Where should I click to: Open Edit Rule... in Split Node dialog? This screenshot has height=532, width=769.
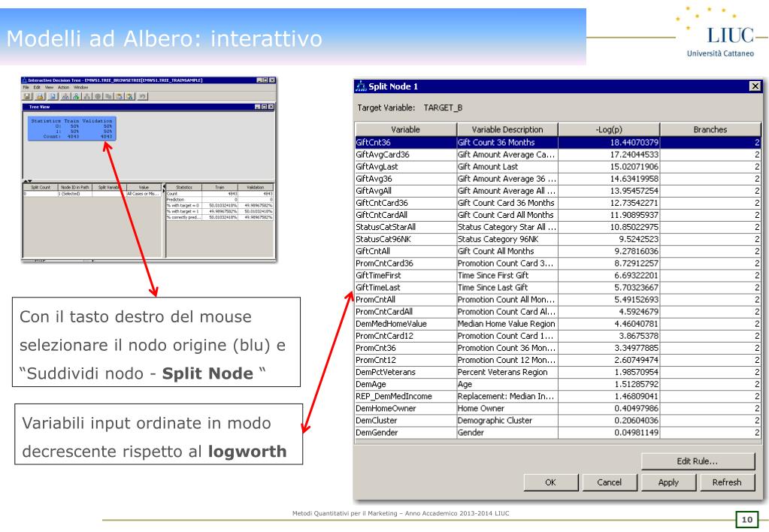tap(698, 461)
